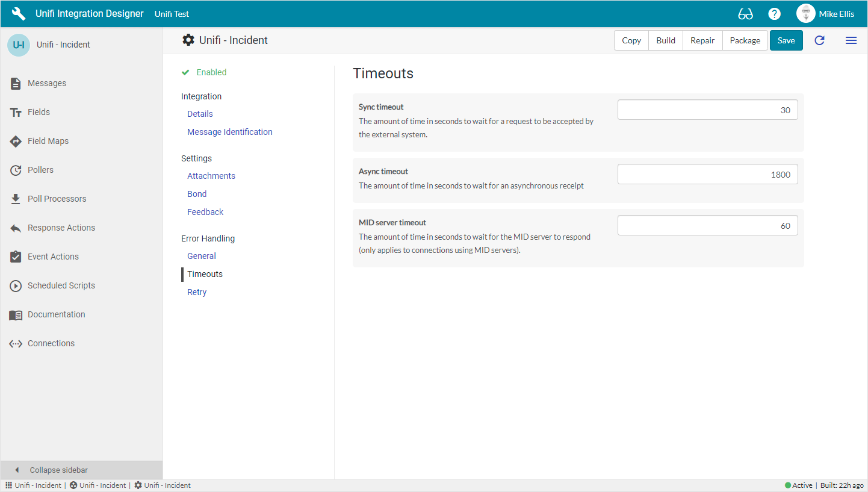The width and height of the screenshot is (868, 492).
Task: Click the Pollers clock icon
Action: point(16,170)
